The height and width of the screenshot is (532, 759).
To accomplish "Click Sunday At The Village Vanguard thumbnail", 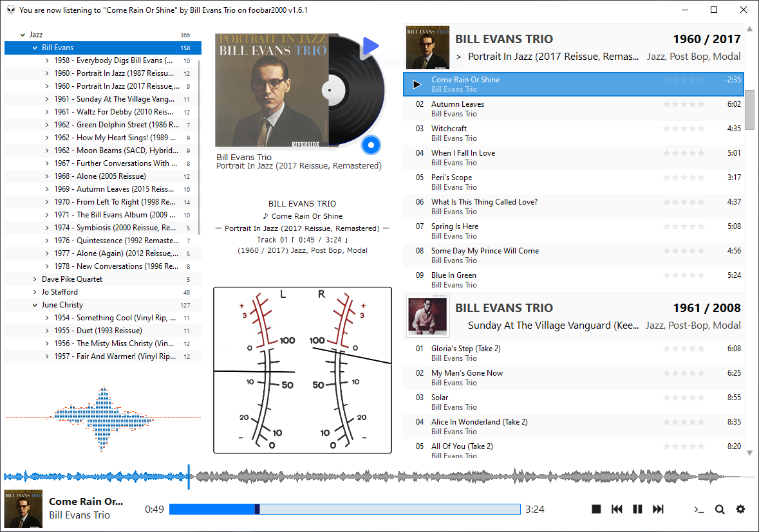I will coord(427,316).
